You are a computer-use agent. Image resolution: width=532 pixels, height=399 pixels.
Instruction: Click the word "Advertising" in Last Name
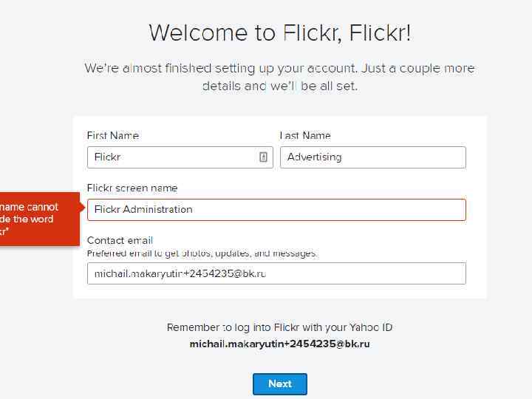click(x=314, y=157)
